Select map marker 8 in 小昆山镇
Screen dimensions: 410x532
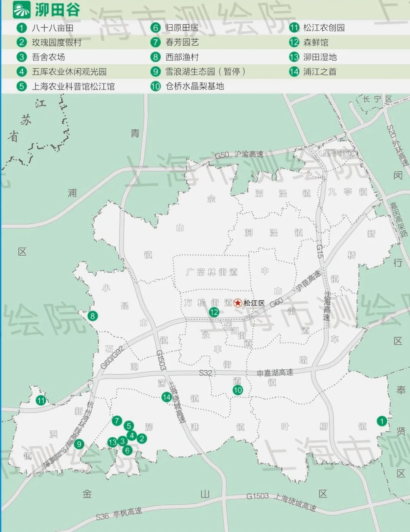(x=92, y=316)
